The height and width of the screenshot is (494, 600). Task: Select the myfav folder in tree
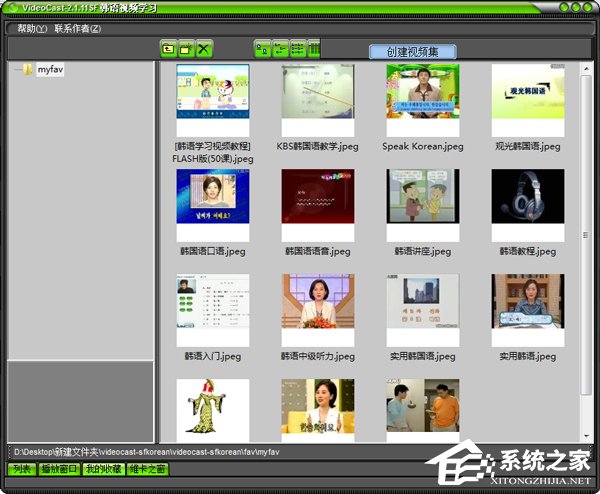50,70
